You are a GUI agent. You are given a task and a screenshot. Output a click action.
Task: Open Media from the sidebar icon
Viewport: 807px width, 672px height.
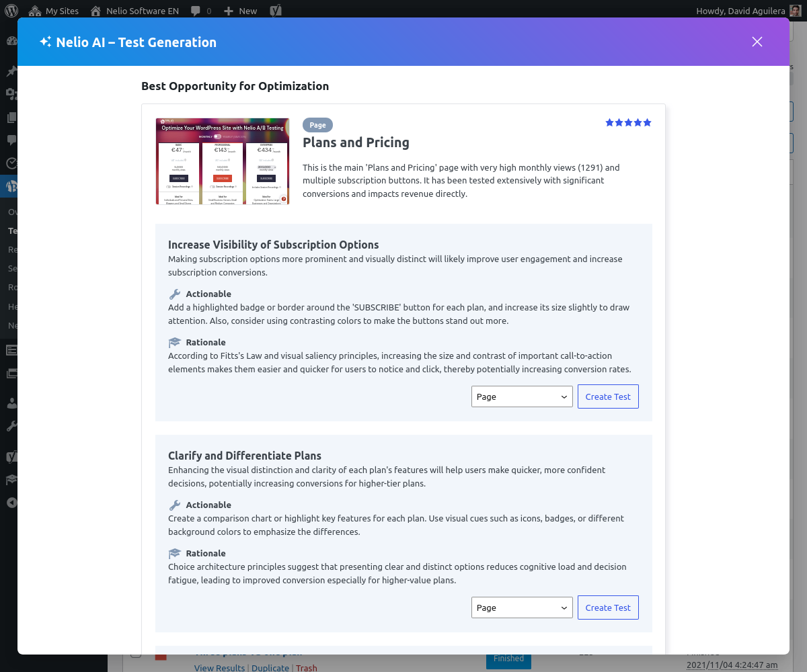click(x=11, y=94)
